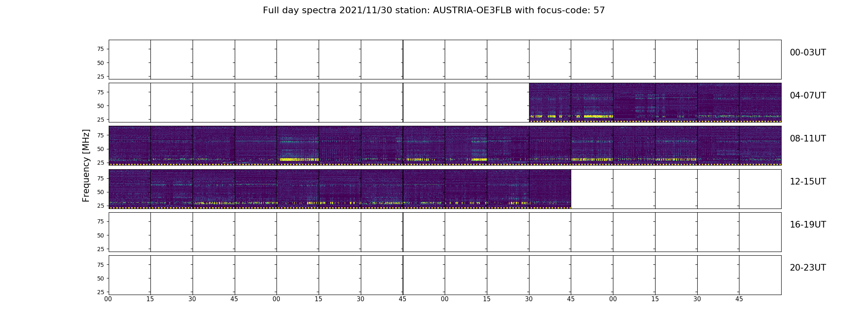Click the empty first panel of 00-03UT row
This screenshot has width=868, height=331.
pos(129,60)
